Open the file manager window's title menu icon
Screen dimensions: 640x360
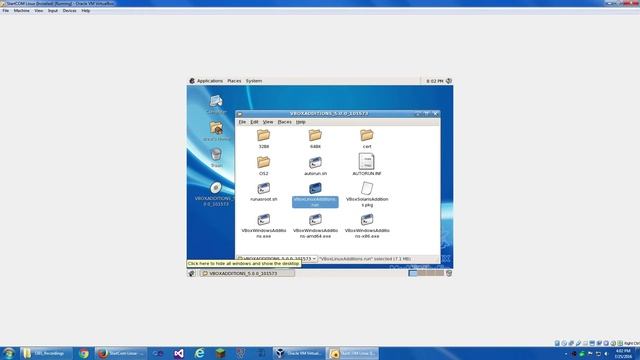[x=240, y=114]
